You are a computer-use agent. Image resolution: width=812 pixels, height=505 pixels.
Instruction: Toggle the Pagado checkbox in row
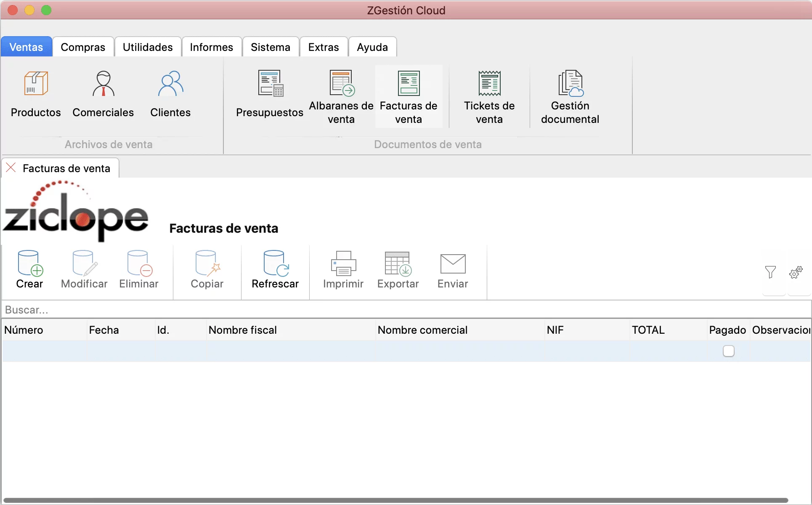pos(729,351)
